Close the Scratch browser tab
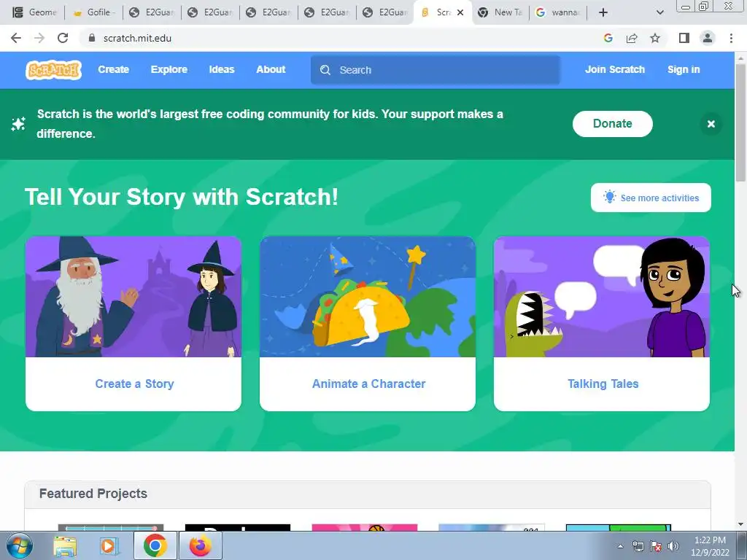 coord(460,12)
